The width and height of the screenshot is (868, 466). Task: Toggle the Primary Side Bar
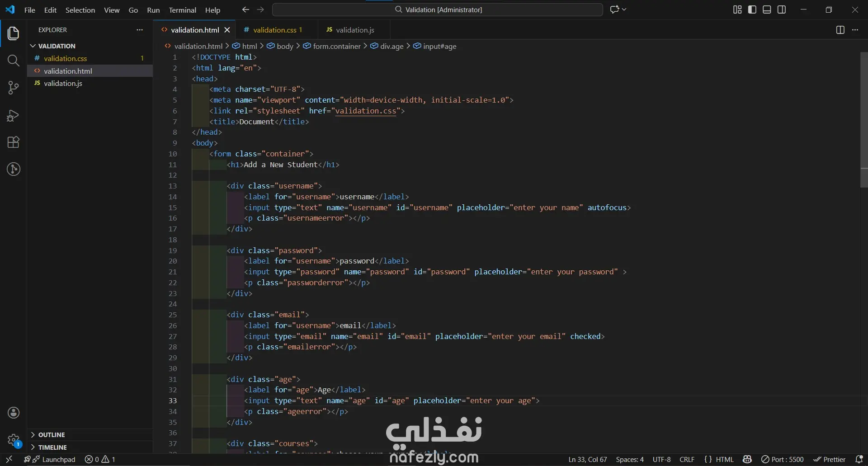752,9
